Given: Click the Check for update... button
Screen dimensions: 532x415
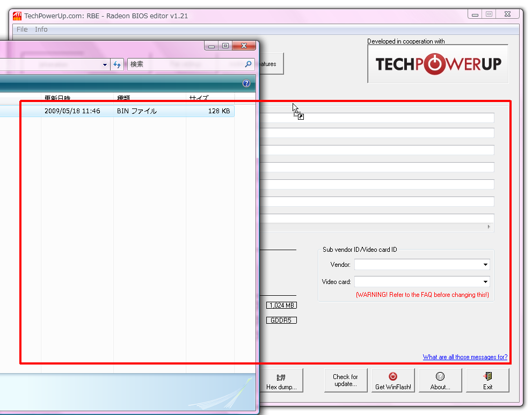Looking at the screenshot, I should click(x=346, y=381).
